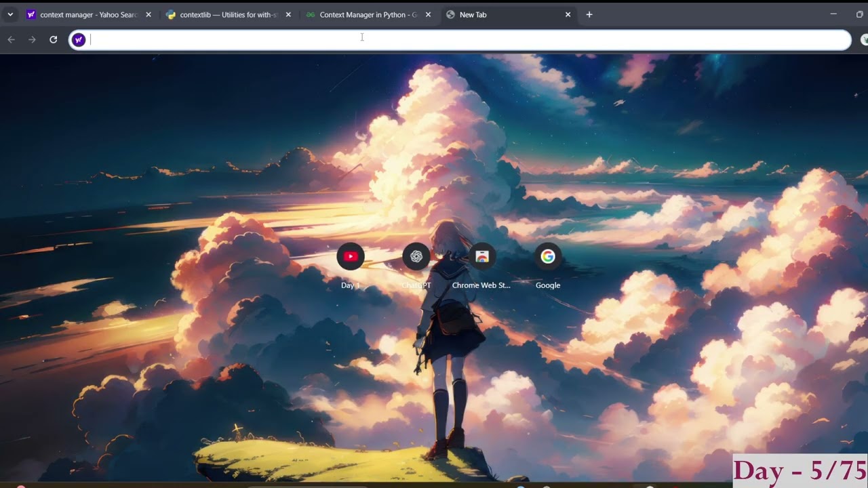Open the Chrome Web Store shortcut
868x488 pixels.
tap(482, 256)
